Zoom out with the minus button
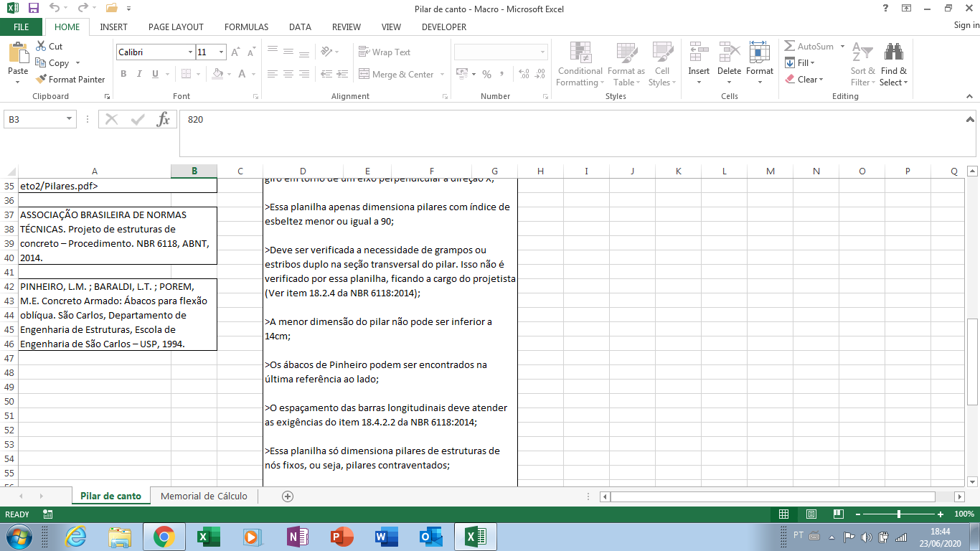This screenshot has width=980, height=551. (857, 514)
